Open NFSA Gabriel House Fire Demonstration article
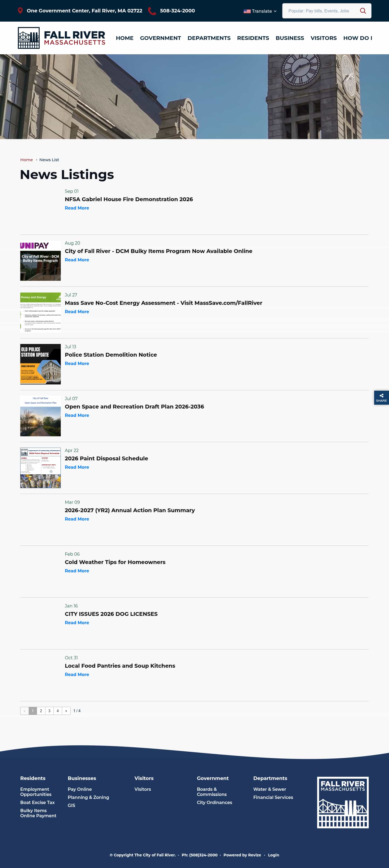Screen dimensions: 389x868 point(129,199)
